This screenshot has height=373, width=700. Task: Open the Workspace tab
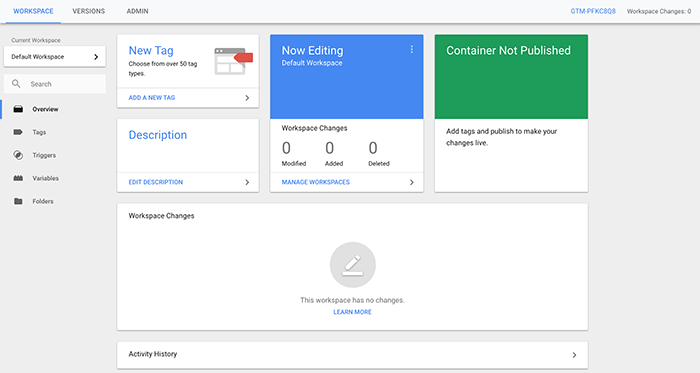(x=33, y=11)
